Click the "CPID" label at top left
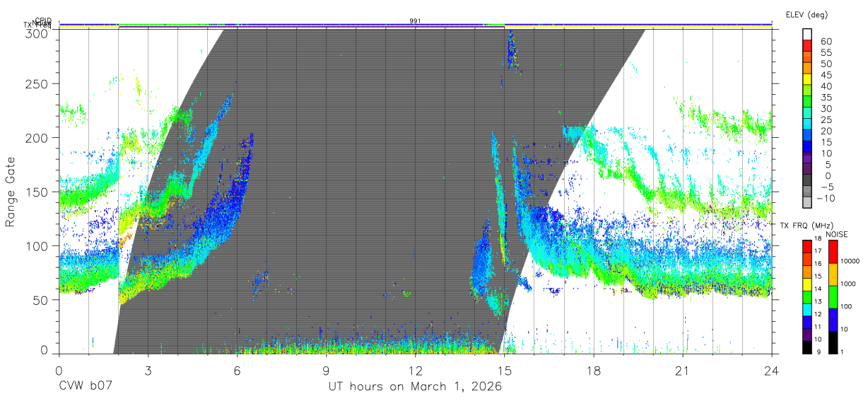This screenshot has height=401, width=868. click(x=43, y=21)
